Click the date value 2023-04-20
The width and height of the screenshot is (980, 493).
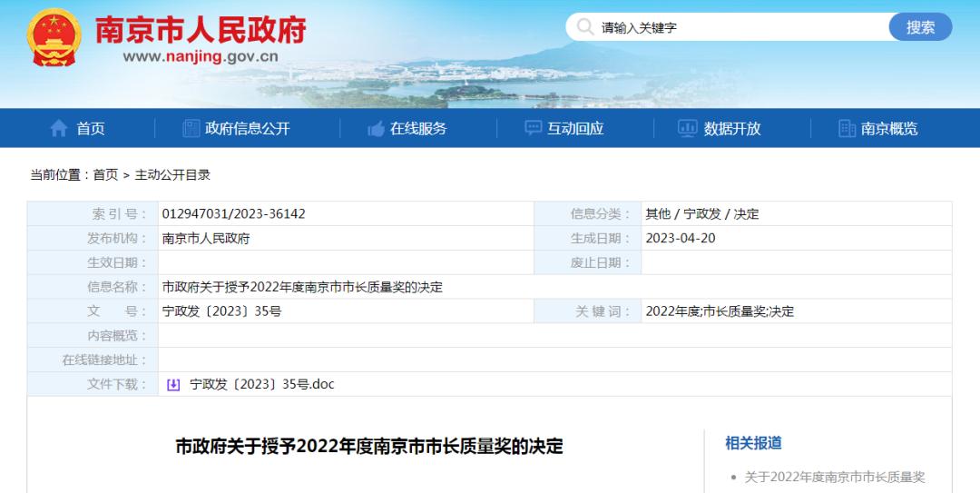(x=680, y=239)
